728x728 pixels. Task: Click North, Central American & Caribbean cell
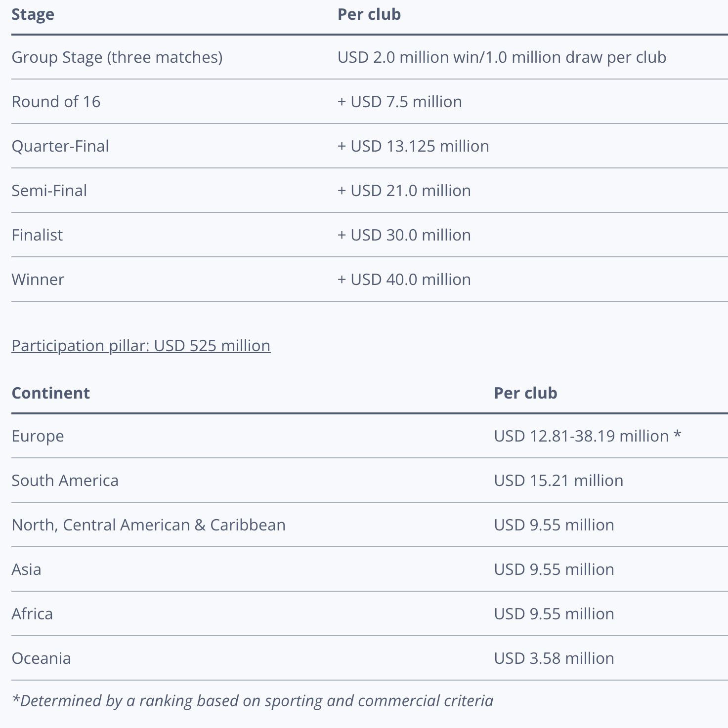[149, 525]
